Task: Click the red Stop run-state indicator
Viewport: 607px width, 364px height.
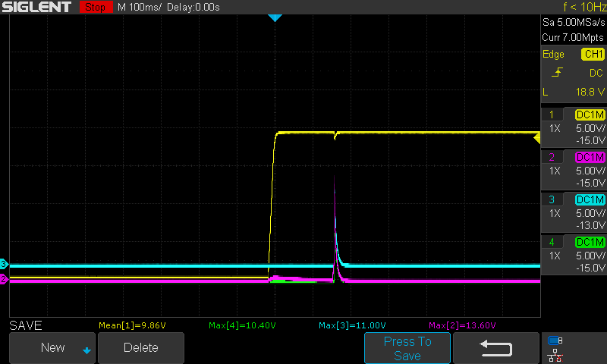Action: [x=96, y=7]
